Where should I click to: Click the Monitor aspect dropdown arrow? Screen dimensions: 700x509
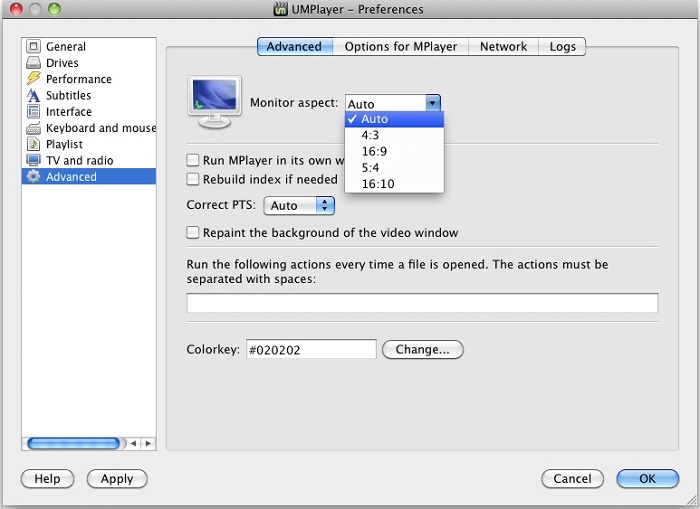(x=433, y=103)
